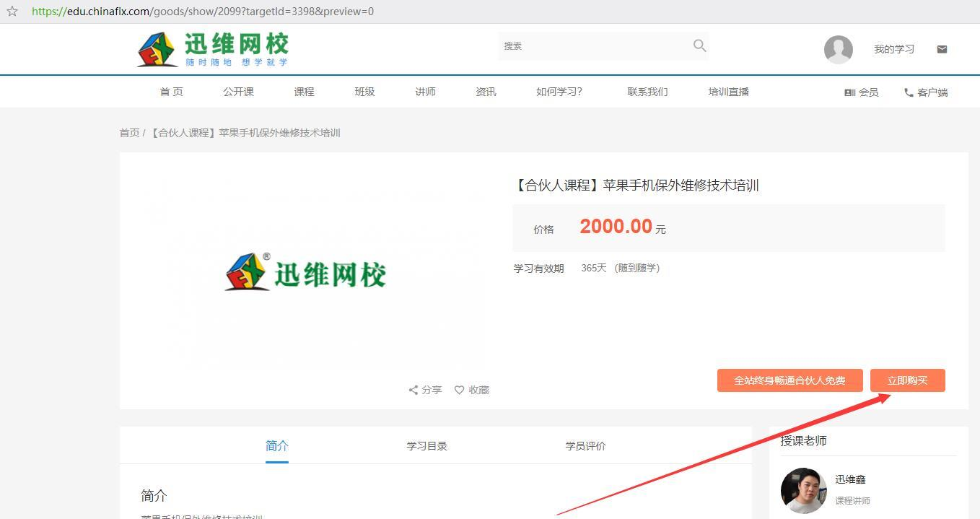Switch to the 学习目录 tab
The height and width of the screenshot is (519, 980).
(x=426, y=446)
